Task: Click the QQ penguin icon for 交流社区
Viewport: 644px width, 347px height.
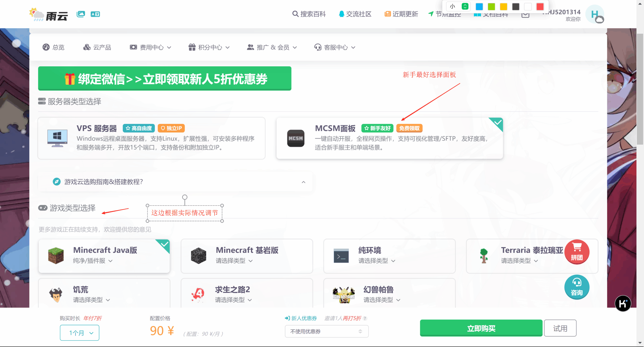Action: pyautogui.click(x=341, y=14)
